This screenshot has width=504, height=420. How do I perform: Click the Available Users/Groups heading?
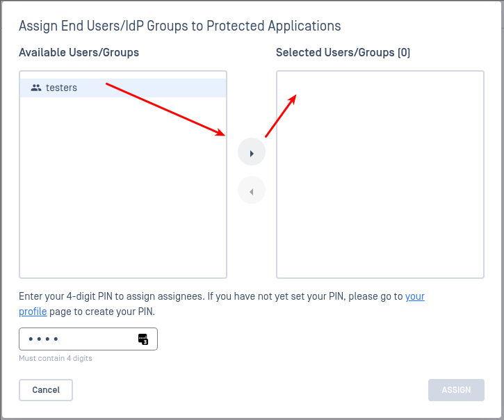[x=79, y=52]
